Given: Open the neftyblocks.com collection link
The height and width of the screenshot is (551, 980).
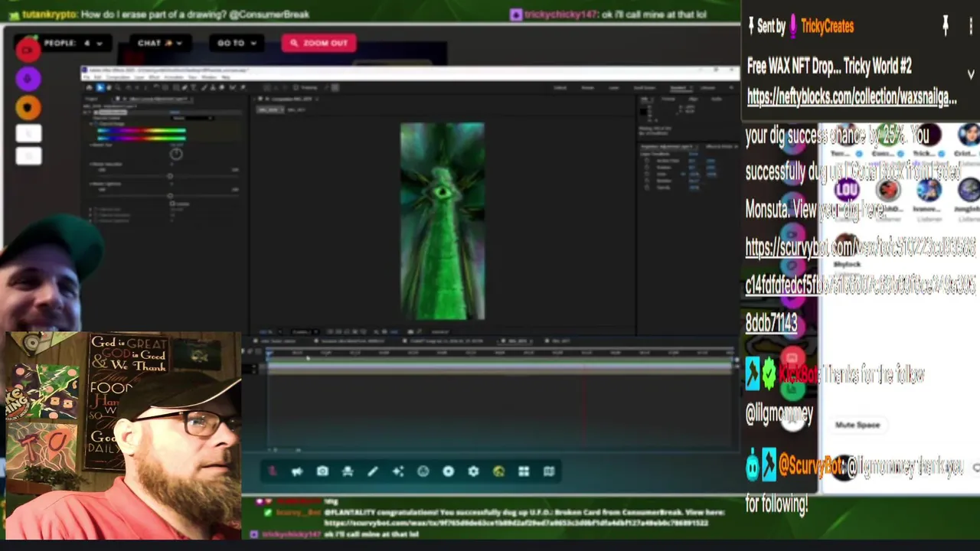Looking at the screenshot, I should [851, 97].
